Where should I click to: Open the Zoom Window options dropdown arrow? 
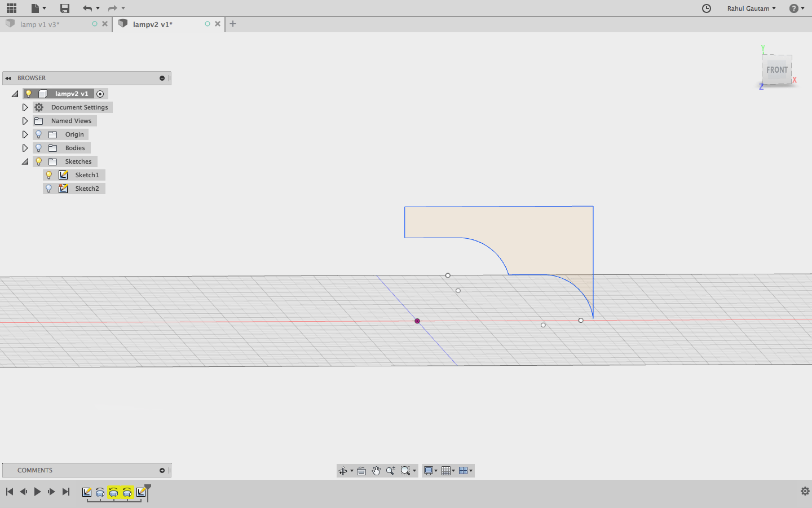pos(414,471)
